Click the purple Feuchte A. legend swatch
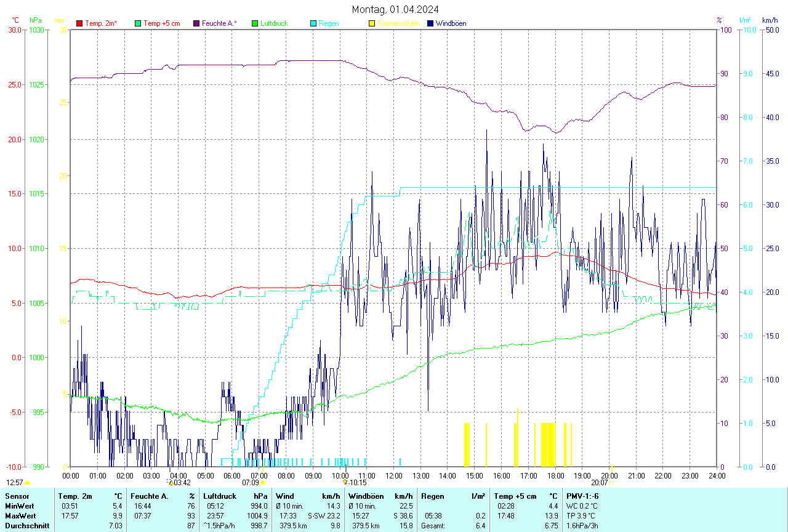The width and height of the screenshot is (788, 532). tap(196, 23)
